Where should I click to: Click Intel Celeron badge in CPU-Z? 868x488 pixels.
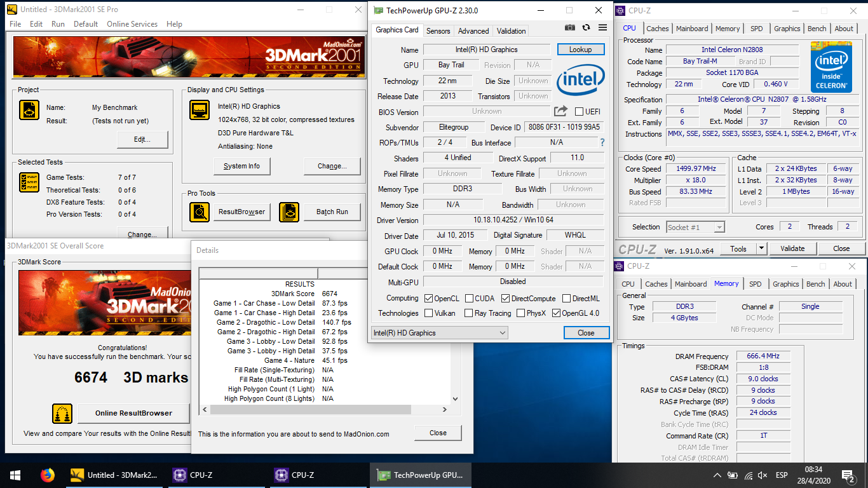pyautogui.click(x=832, y=67)
